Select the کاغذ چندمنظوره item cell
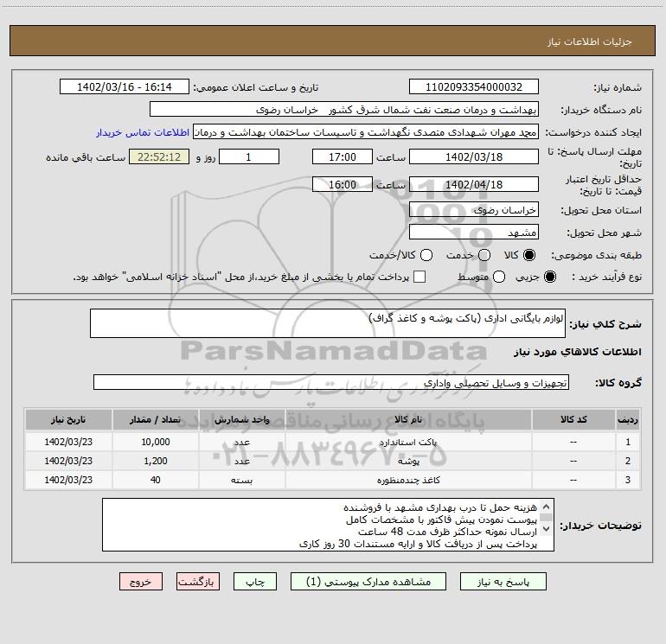The width and height of the screenshot is (666, 644). point(408,480)
